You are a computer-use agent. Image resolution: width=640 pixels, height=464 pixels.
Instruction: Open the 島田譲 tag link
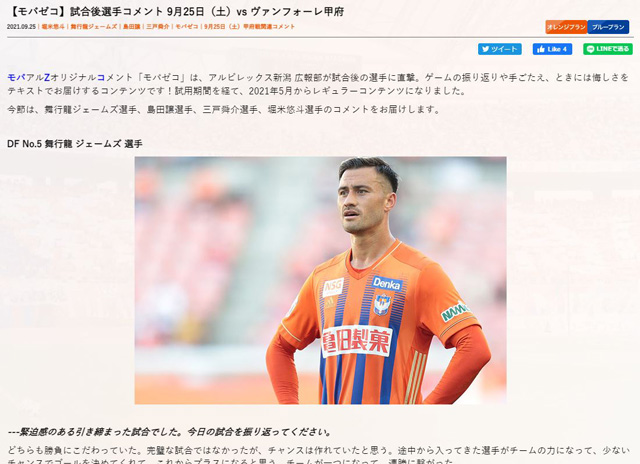pos(131,27)
